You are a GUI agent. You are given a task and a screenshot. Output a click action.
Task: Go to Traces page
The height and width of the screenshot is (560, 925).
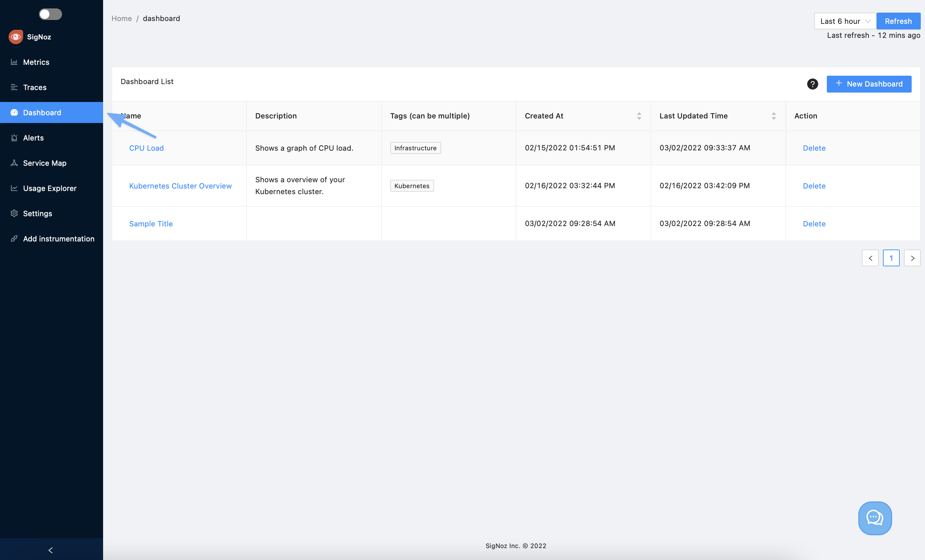pos(52,87)
